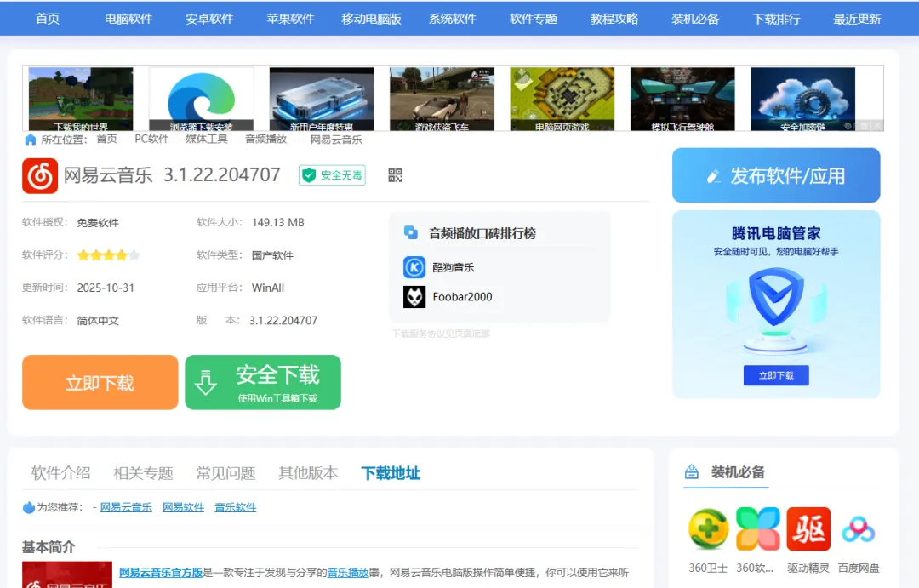The height and width of the screenshot is (588, 919).
Task: Open 最近更新 in the navigation bar
Action: coord(857,19)
